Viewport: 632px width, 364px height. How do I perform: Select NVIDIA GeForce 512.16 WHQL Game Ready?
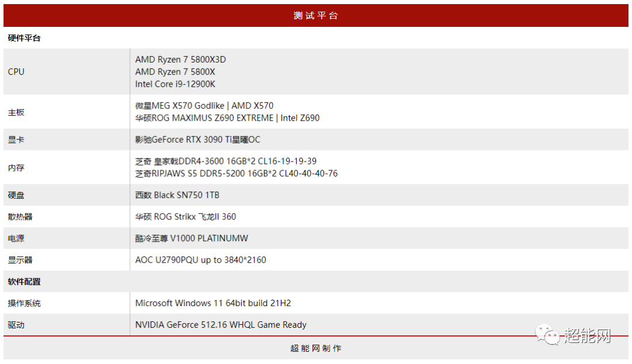point(221,325)
